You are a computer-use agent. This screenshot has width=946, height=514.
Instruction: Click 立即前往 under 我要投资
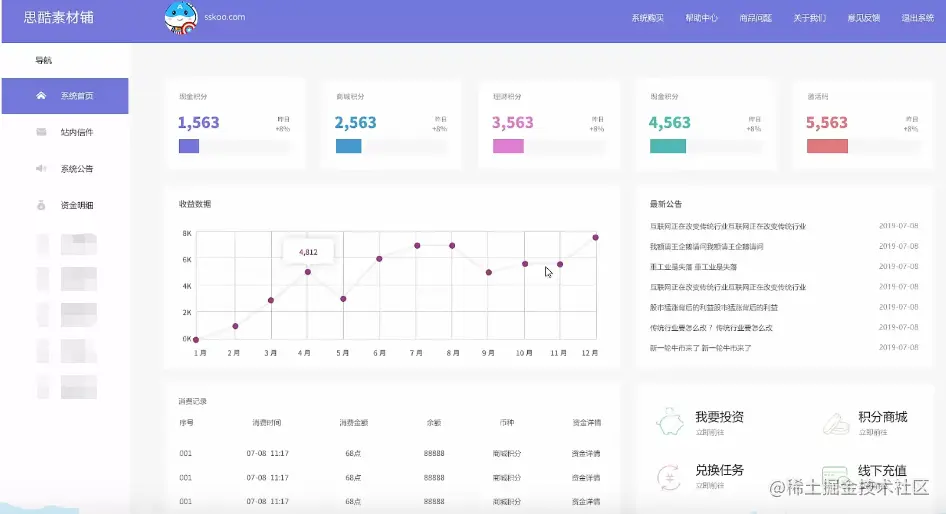(x=710, y=433)
